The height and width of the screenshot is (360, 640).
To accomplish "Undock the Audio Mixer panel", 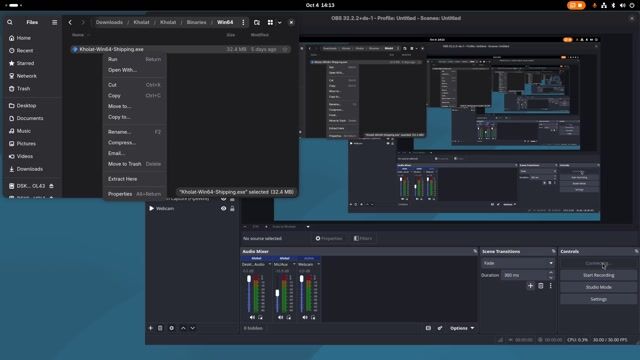I will (475, 251).
